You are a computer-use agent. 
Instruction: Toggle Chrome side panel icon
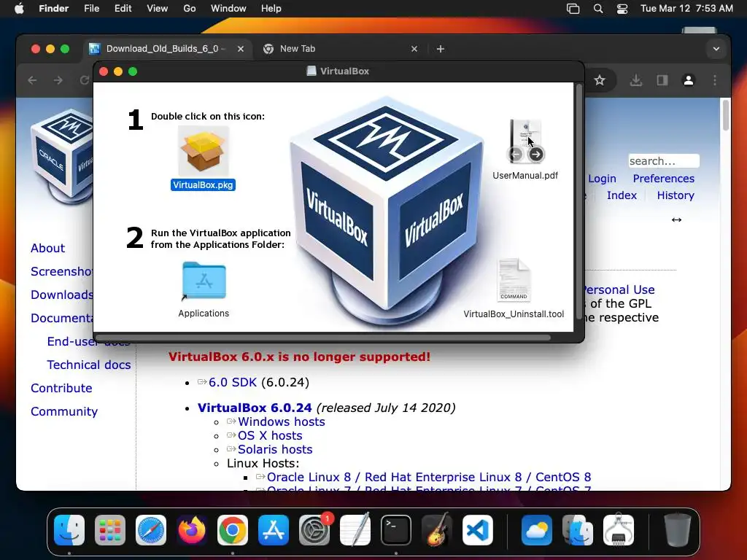(x=662, y=80)
